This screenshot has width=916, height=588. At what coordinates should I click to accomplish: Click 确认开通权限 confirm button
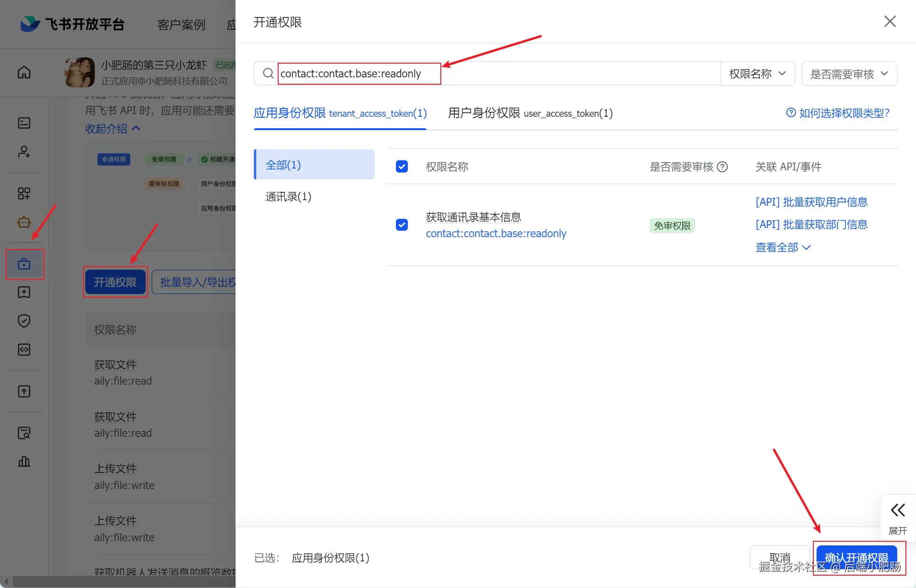(x=856, y=557)
